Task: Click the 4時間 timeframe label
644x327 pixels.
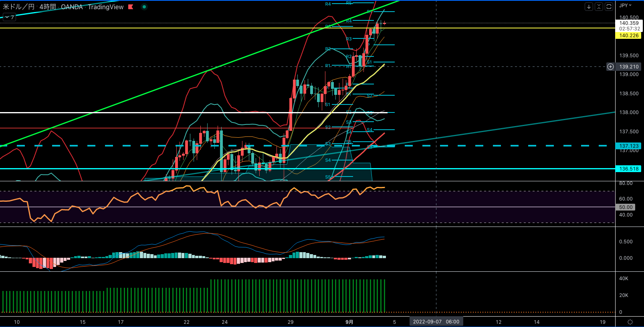Action: coord(48,7)
